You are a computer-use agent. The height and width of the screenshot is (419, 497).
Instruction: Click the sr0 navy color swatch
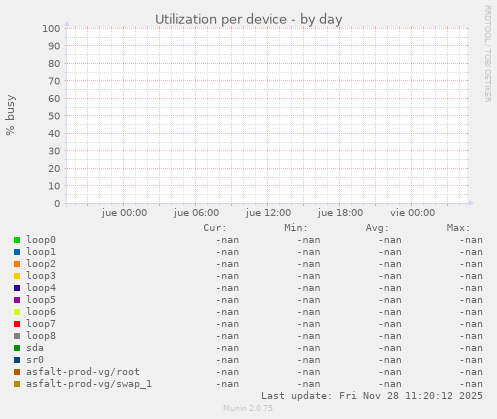pos(17,360)
